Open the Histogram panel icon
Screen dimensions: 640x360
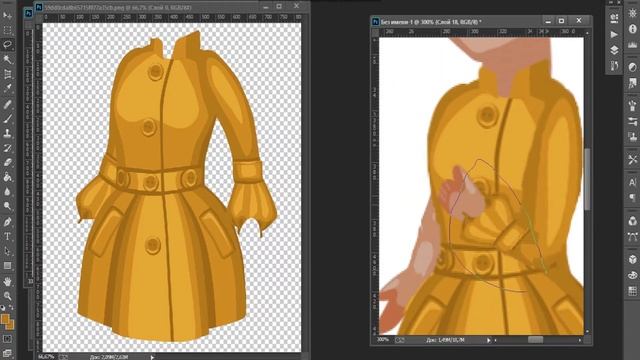pos(632,44)
